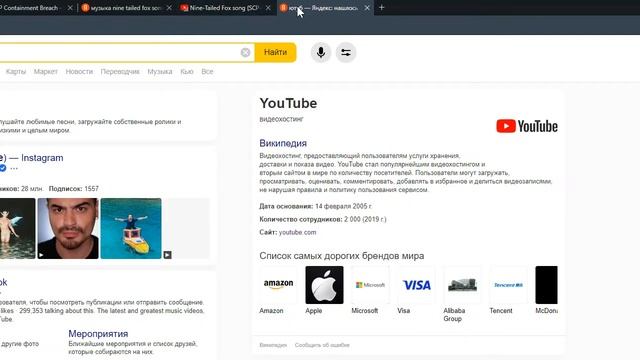Image resolution: width=640 pixels, height=360 pixels.
Task: Open the Мероприятия link
Action: 98,334
